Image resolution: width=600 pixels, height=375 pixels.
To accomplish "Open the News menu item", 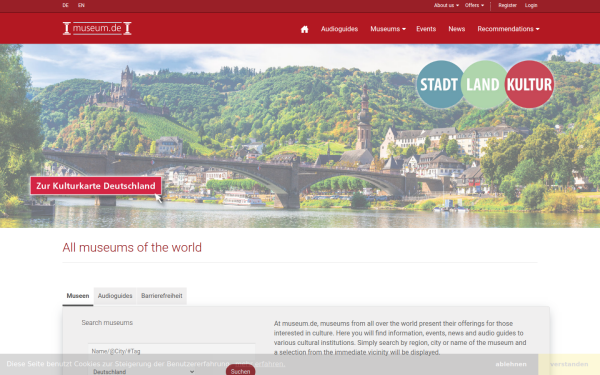I will coord(457,29).
